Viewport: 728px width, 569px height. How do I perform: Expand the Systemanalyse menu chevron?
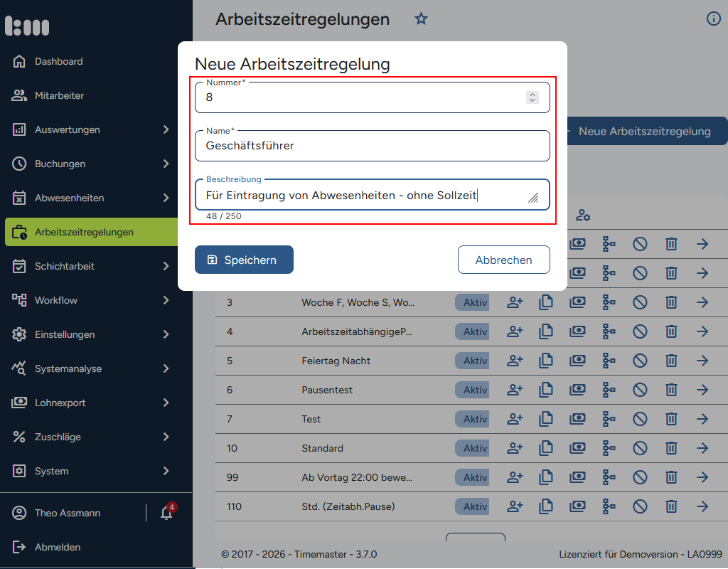tap(166, 368)
